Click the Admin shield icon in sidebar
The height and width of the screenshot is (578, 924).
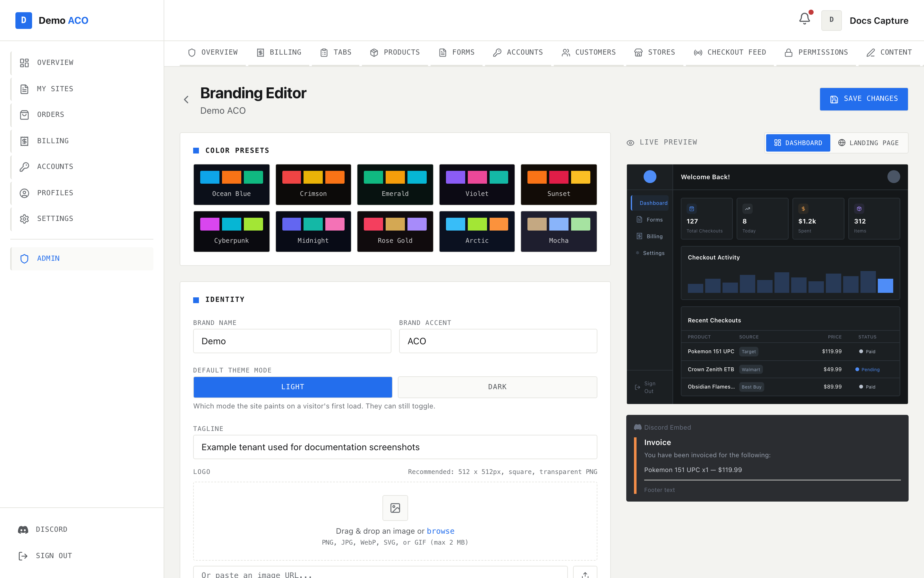point(24,259)
